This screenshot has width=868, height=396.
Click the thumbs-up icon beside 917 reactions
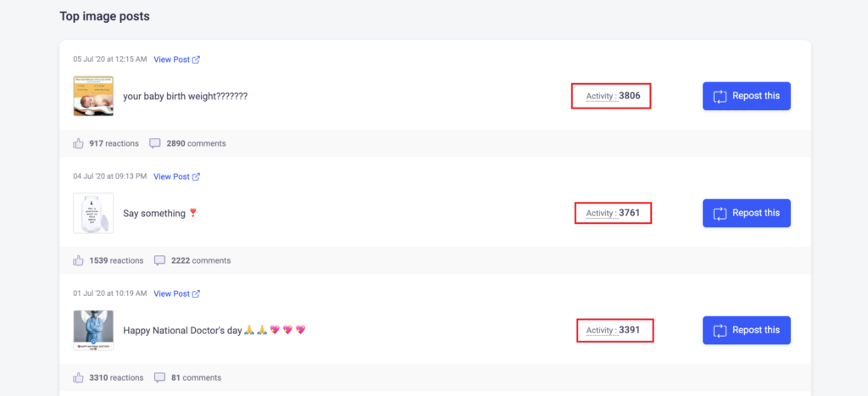78,143
